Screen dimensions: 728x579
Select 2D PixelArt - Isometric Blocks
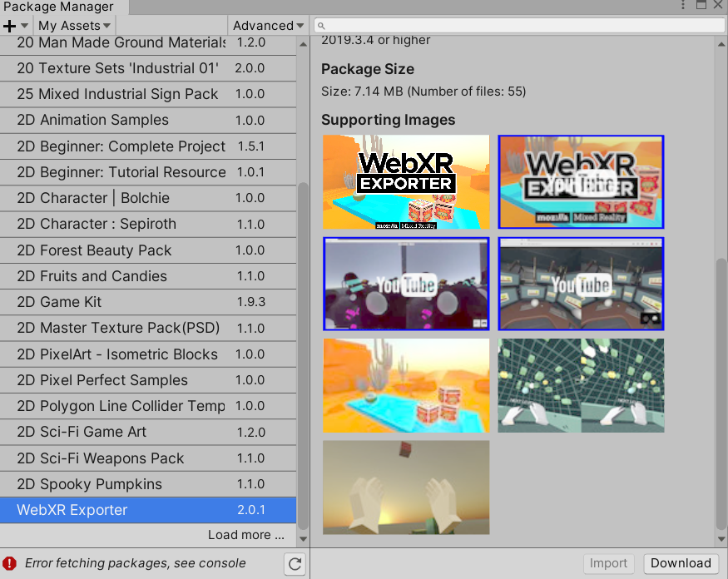[x=148, y=354]
